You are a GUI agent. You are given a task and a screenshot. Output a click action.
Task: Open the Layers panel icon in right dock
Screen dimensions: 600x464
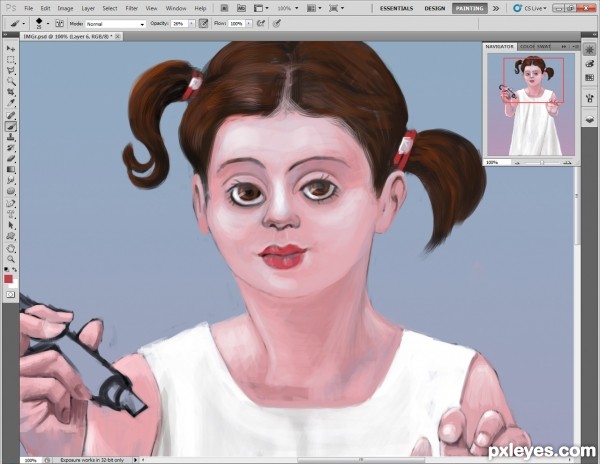pos(590,119)
